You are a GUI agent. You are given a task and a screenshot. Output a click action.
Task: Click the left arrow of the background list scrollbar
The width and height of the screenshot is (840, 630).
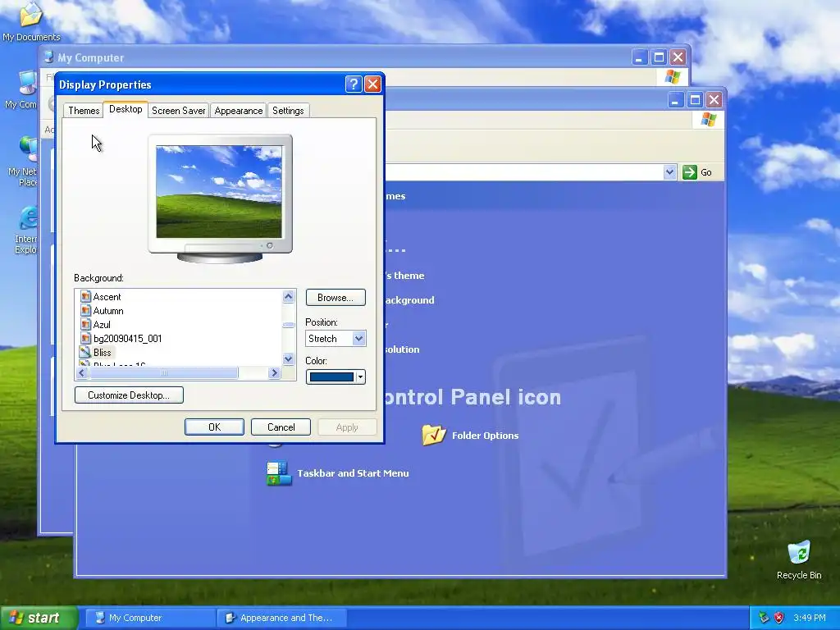[82, 373]
